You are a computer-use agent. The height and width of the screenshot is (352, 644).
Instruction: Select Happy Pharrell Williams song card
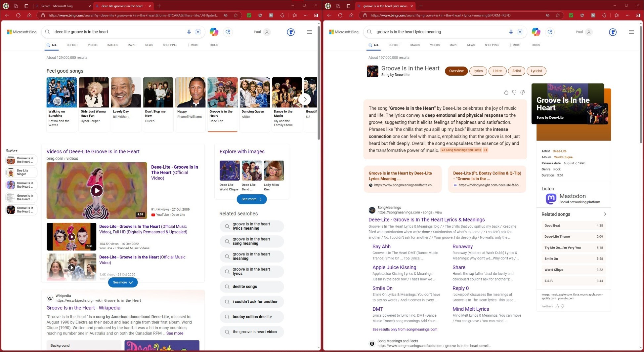190,104
